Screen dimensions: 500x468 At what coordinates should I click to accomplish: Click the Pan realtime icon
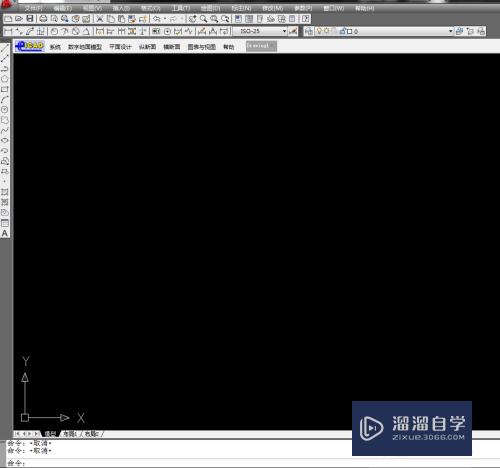click(x=192, y=19)
